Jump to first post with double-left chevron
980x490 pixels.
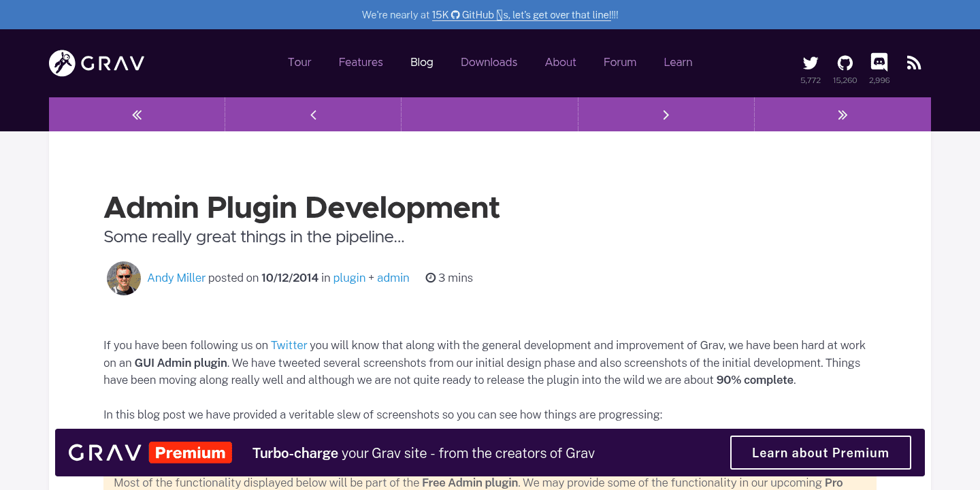point(136,114)
